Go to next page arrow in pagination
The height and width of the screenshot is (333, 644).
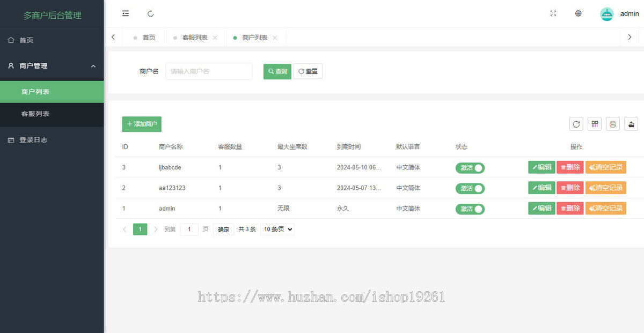point(156,229)
